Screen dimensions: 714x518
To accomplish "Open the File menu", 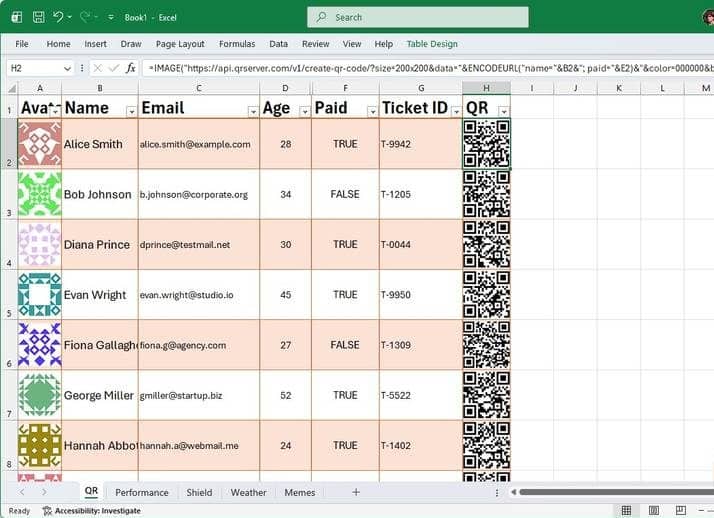I will [x=21, y=44].
